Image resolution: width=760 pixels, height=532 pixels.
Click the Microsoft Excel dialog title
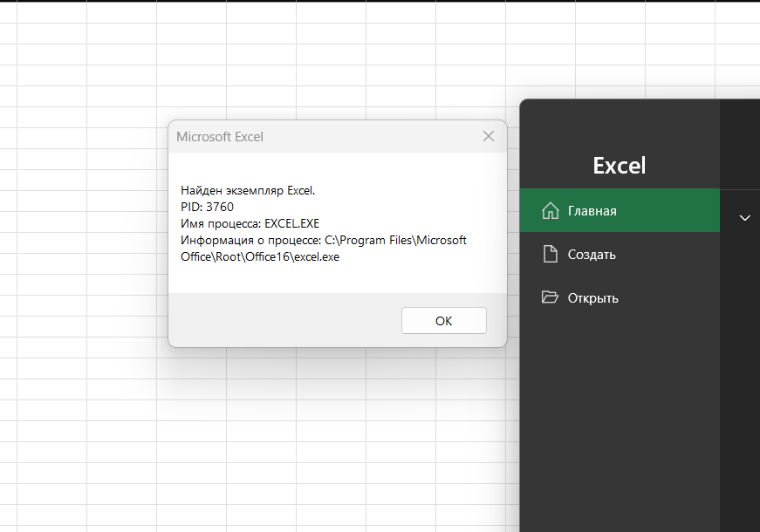pos(220,137)
